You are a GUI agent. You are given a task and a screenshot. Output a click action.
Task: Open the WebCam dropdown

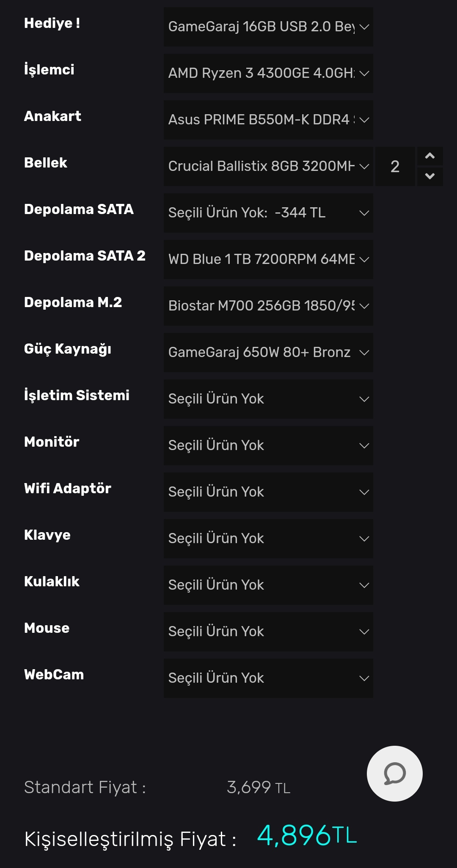[268, 678]
